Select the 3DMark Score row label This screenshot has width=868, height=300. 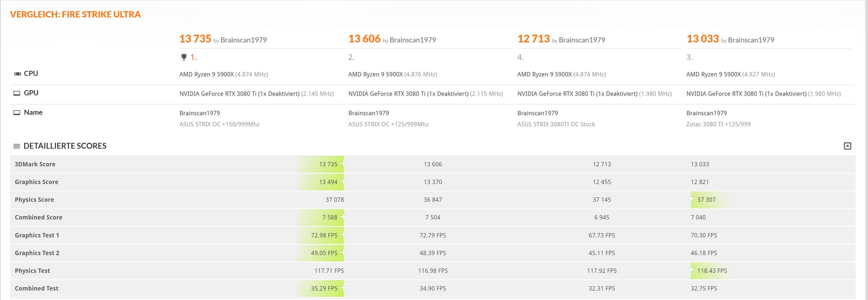(35, 164)
